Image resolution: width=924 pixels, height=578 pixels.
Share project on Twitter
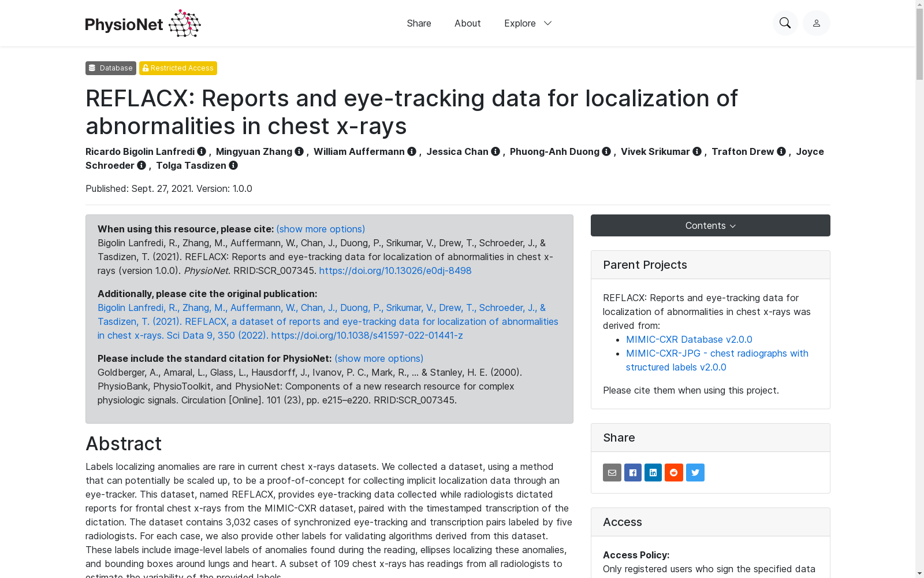click(695, 472)
